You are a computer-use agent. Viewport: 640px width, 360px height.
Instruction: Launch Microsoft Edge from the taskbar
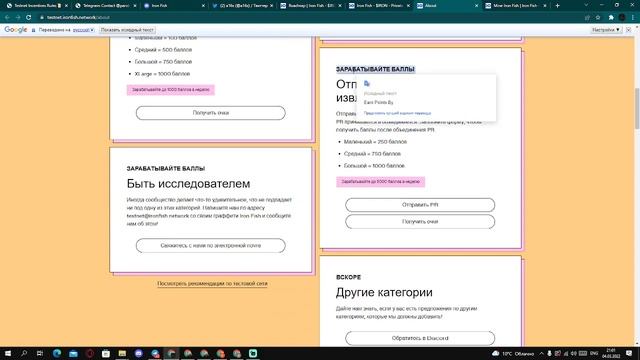[x=57, y=353]
